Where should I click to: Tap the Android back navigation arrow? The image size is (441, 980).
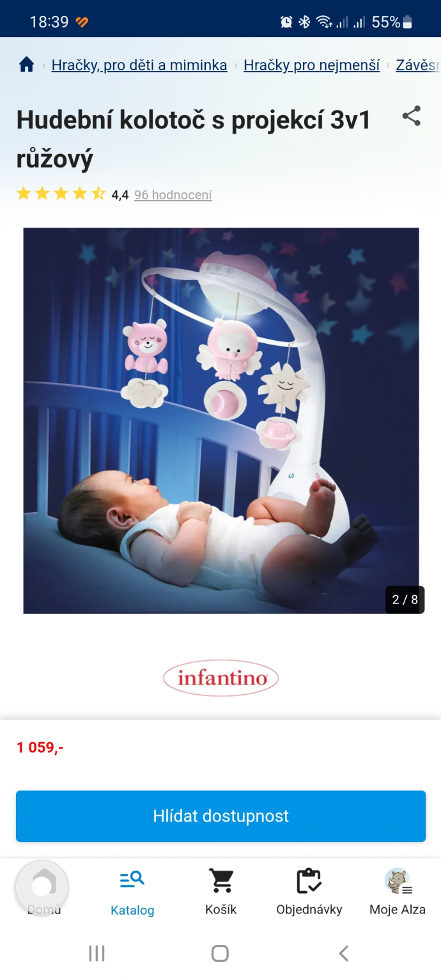pyautogui.click(x=344, y=953)
